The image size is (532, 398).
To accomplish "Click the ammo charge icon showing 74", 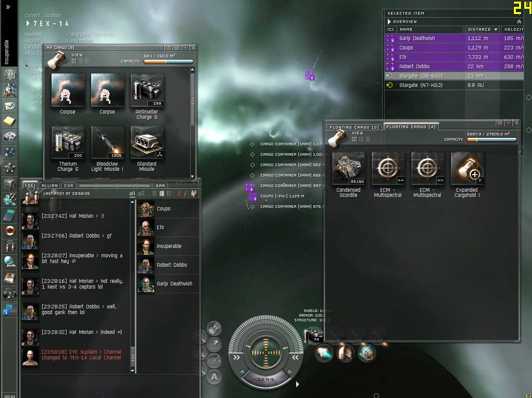I will coord(313,335).
